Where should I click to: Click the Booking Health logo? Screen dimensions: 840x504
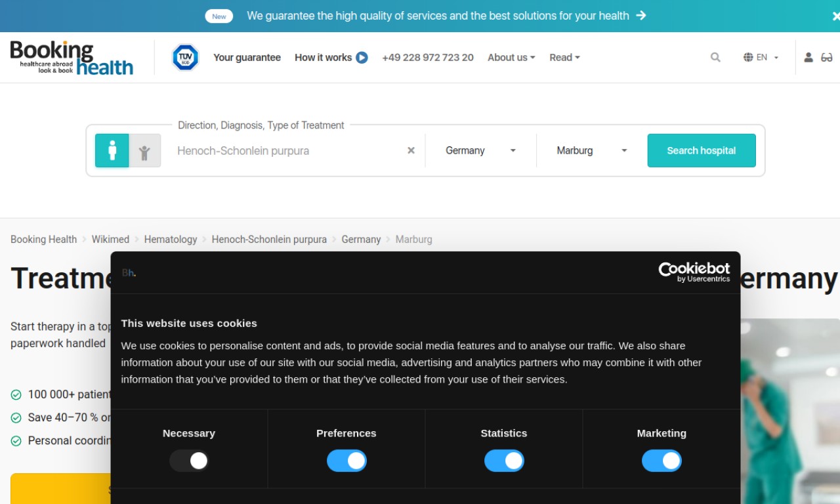click(x=72, y=58)
